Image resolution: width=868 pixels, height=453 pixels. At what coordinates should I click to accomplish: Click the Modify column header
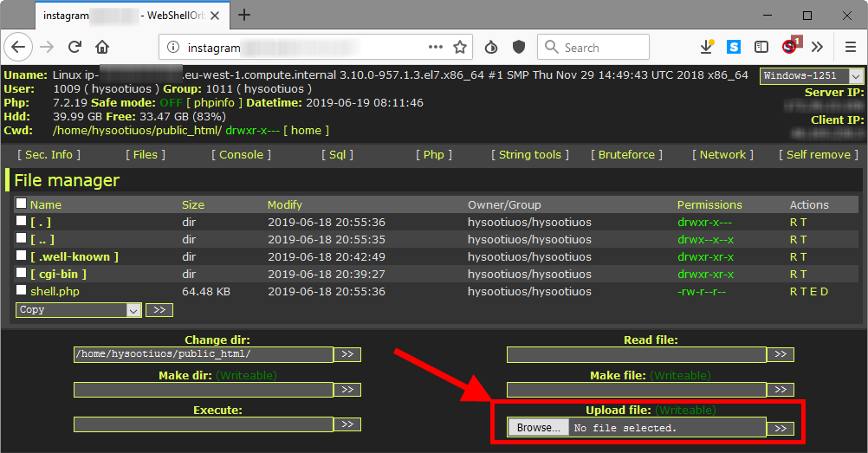click(284, 205)
